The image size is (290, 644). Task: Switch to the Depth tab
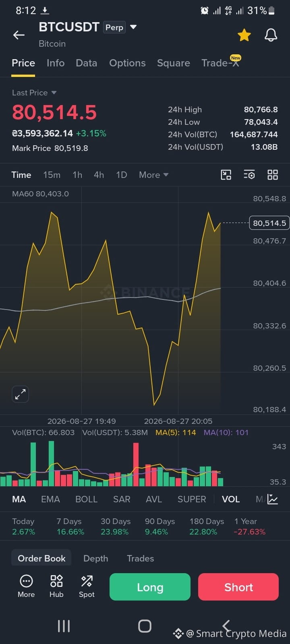(96, 558)
